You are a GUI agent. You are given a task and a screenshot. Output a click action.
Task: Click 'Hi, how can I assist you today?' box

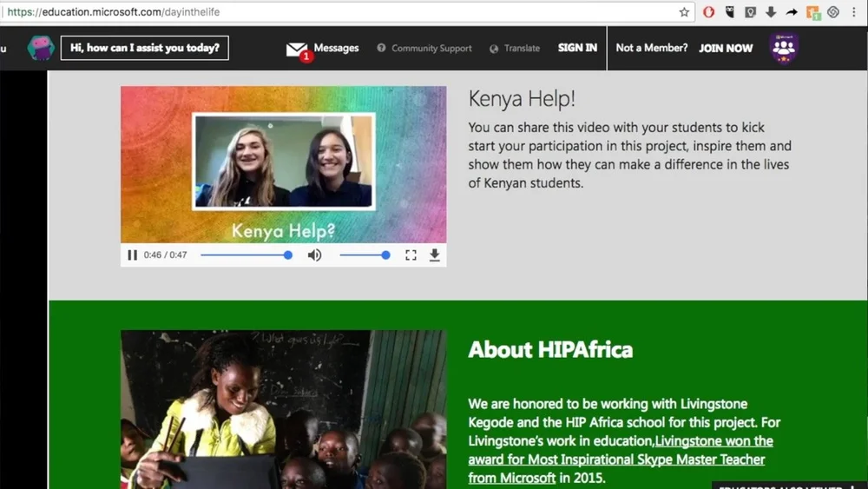click(144, 48)
